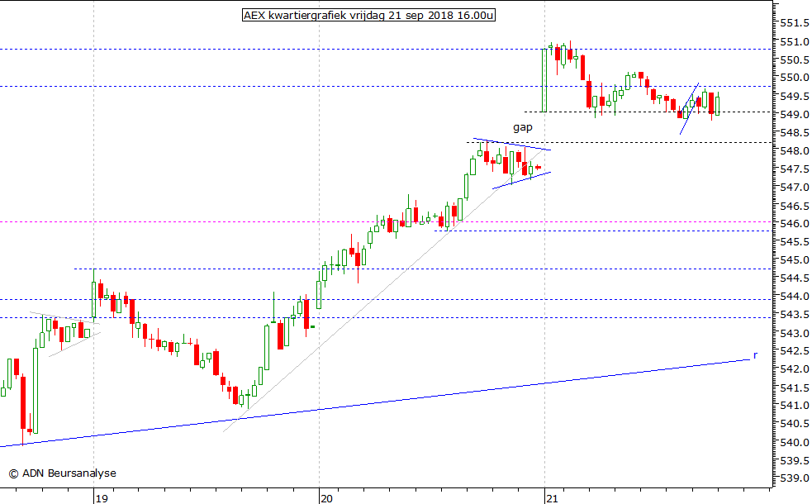812x504 pixels.
Task: Click the 539.5 price axis label
Action: pyautogui.click(x=795, y=461)
